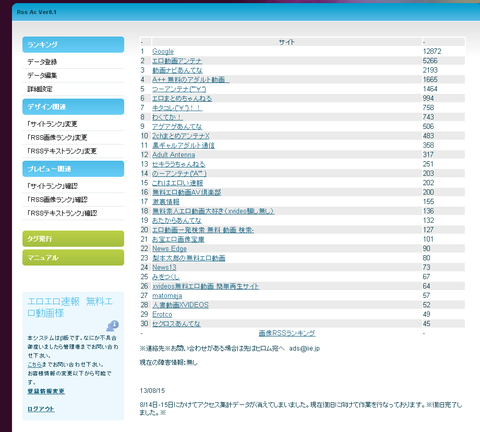Click the Rss Ac Ver0.1 title text

[37, 12]
